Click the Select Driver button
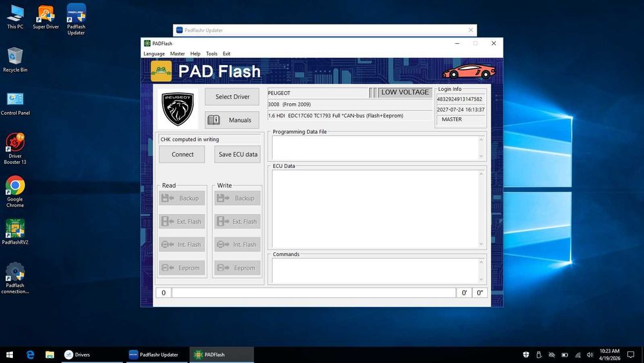This screenshot has width=644, height=363. 232,97
